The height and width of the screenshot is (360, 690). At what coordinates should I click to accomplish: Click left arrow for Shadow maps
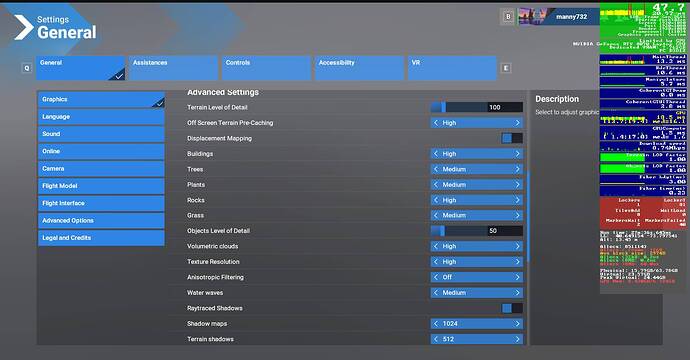436,323
